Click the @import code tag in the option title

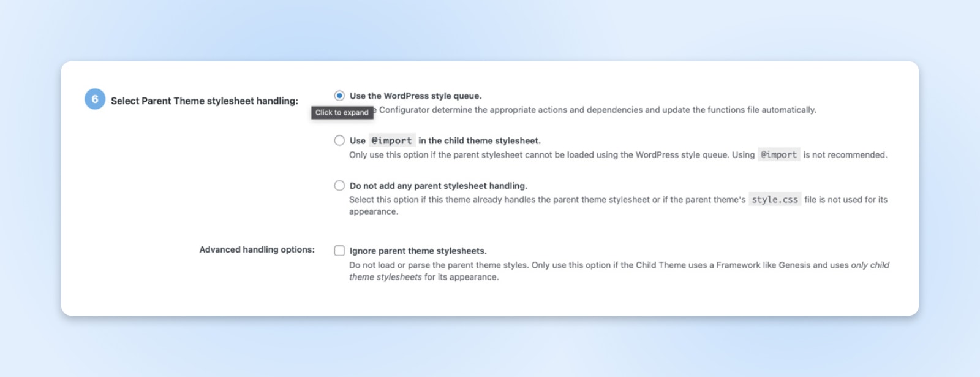point(391,141)
